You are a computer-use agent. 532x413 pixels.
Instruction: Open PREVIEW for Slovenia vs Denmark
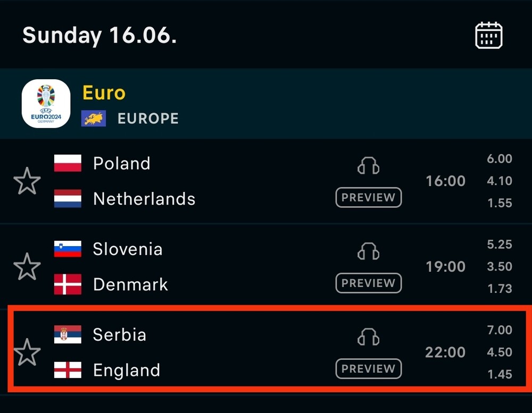coord(369,283)
